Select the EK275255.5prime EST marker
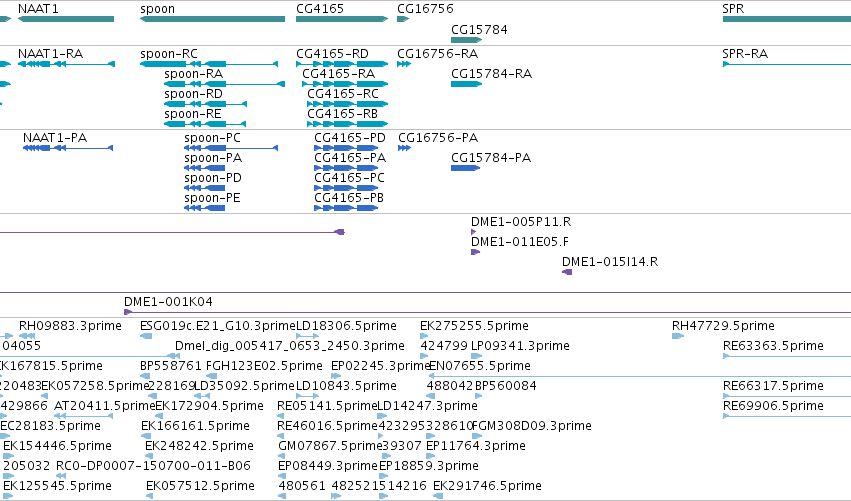The image size is (851, 501). click(424, 336)
